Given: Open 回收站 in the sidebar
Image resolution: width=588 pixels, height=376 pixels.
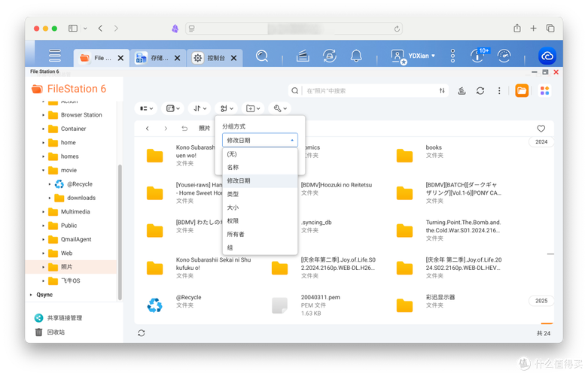Looking at the screenshot, I should (50, 332).
